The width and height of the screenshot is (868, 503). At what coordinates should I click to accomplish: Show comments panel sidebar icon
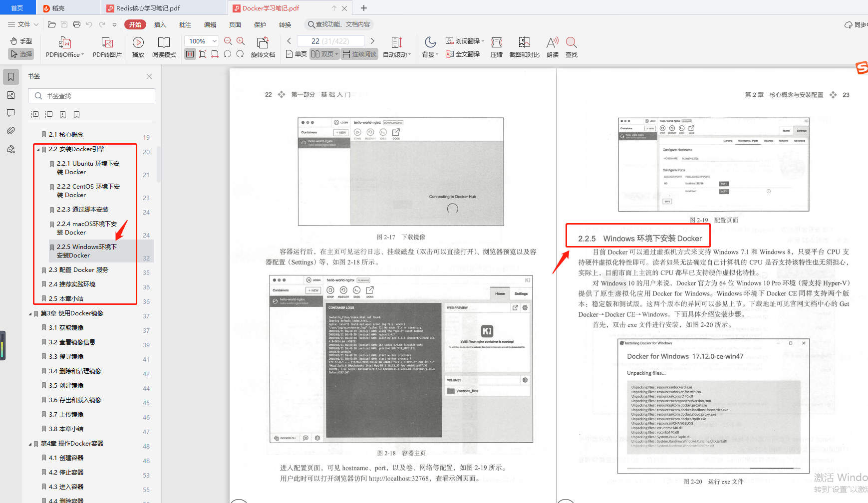(x=10, y=113)
